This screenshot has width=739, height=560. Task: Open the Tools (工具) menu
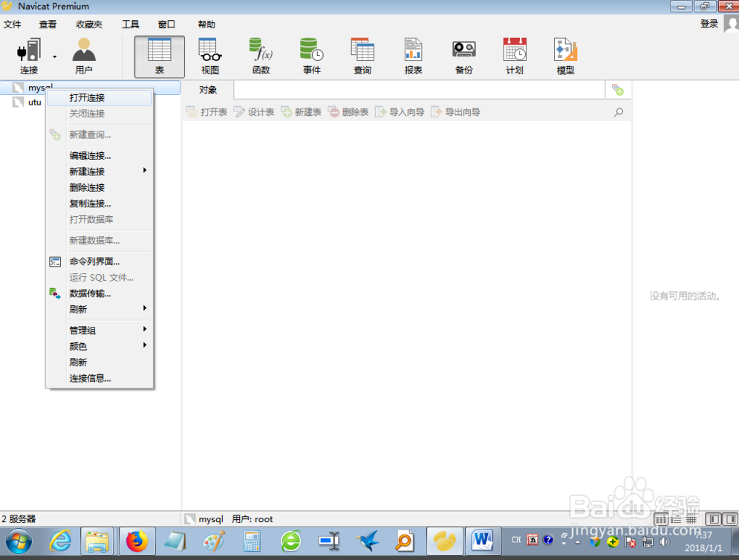[x=131, y=24]
